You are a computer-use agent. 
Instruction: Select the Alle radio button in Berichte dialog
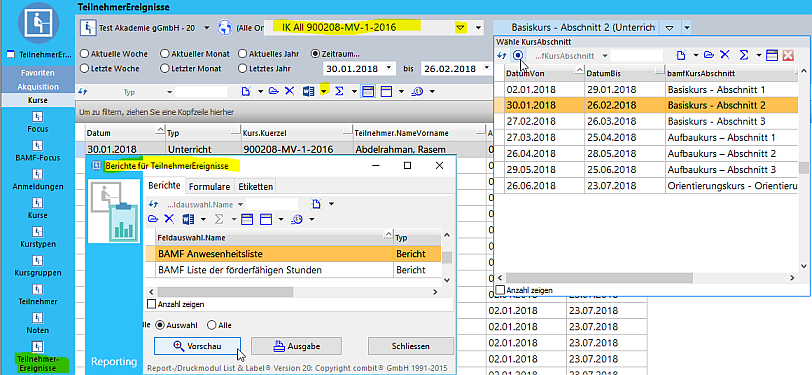(211, 325)
